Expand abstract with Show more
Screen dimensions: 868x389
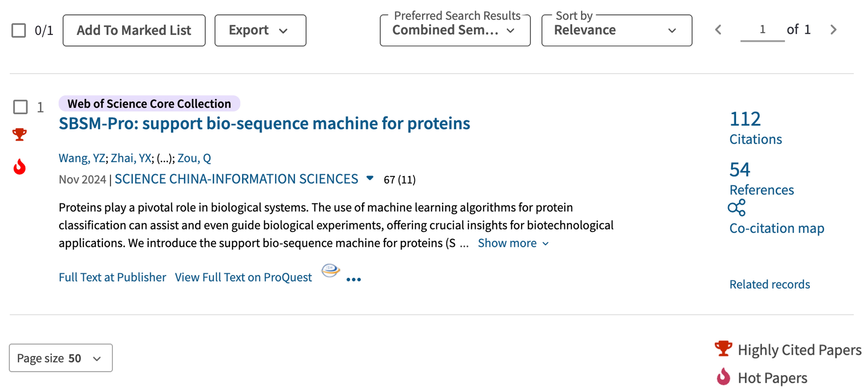point(513,243)
